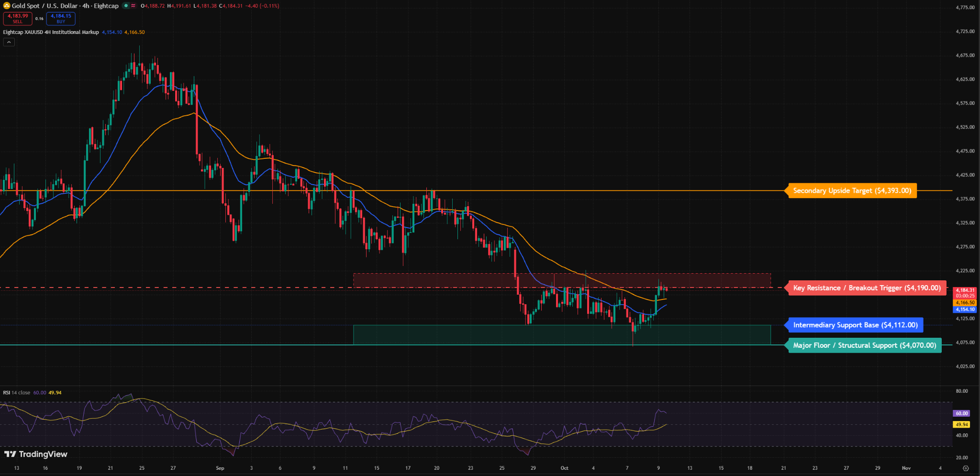This screenshot has height=476, width=980.
Task: Click the 4,775.00 price axis value
Action: coord(965,8)
